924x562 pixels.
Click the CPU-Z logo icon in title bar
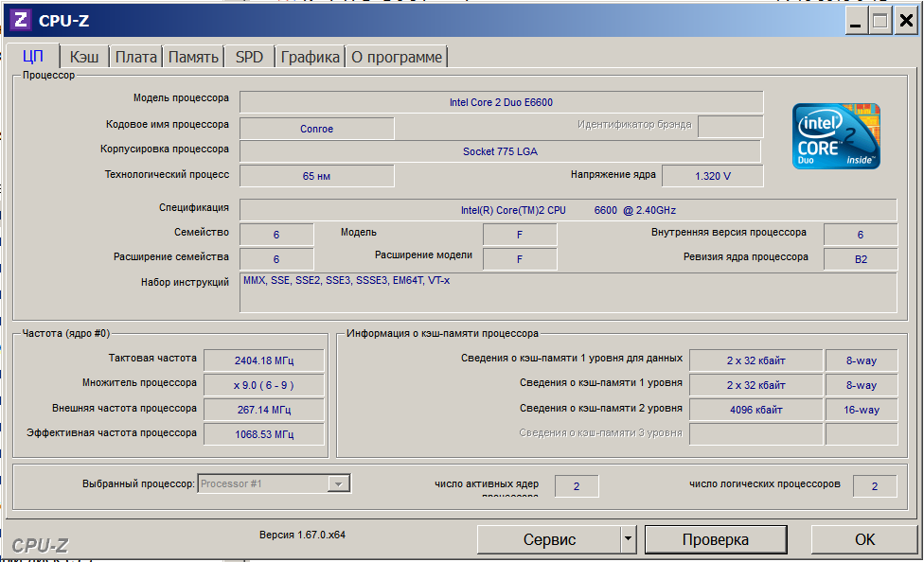(20, 21)
